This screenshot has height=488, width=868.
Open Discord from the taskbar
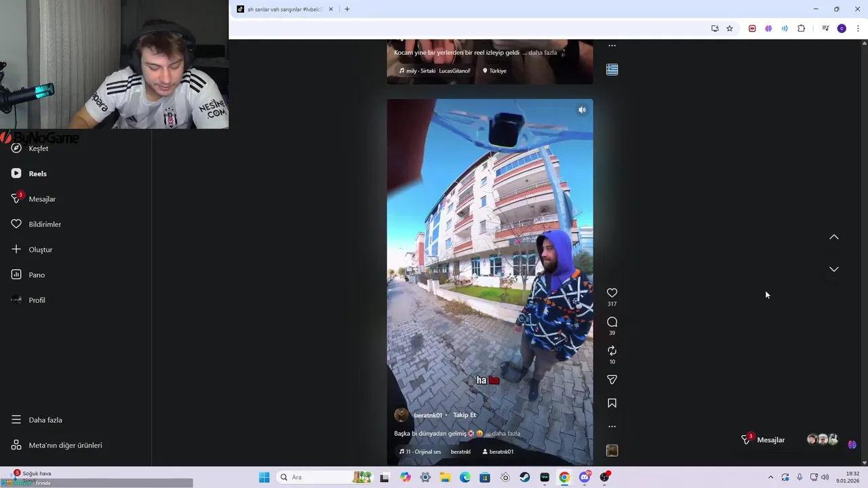[x=585, y=477]
